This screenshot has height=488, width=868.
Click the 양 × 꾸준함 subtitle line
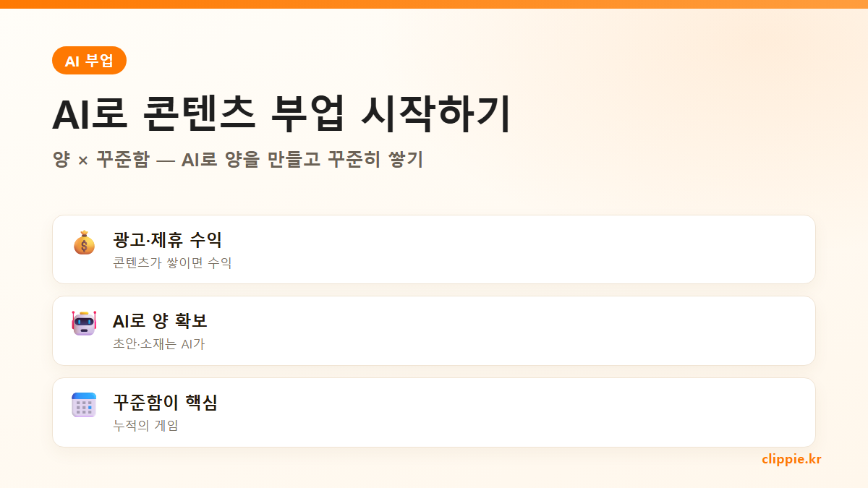tap(237, 159)
